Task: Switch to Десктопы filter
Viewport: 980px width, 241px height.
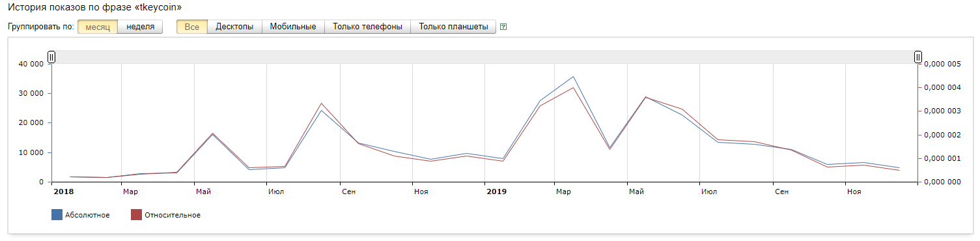Action: point(234,27)
